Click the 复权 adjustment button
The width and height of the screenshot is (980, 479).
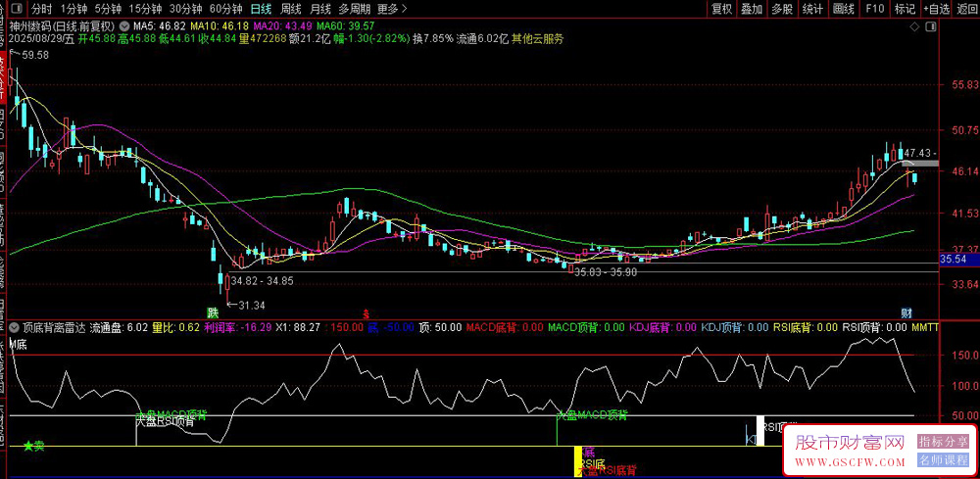[722, 9]
